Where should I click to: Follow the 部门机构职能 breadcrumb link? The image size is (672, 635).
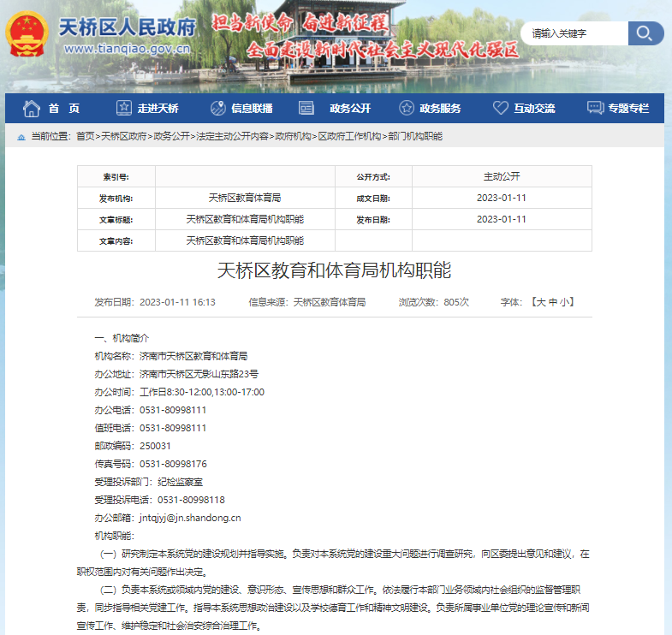click(415, 136)
